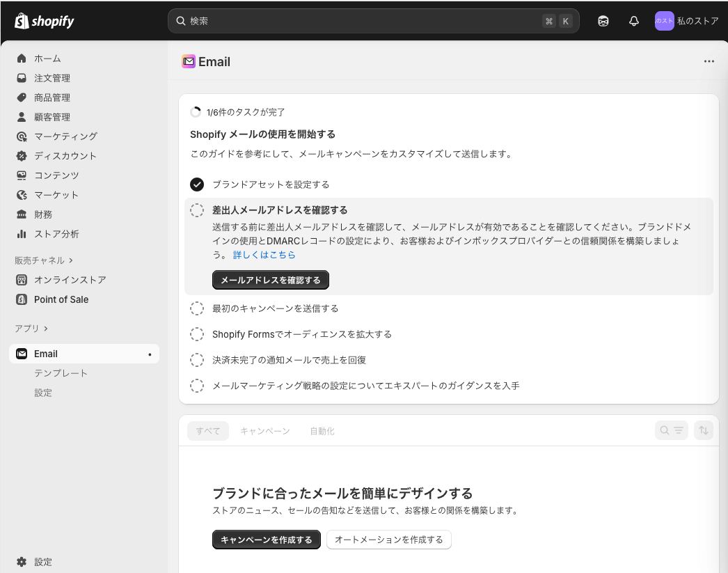728x573 pixels.
Task: Click the ホーム house icon
Action: (22, 58)
